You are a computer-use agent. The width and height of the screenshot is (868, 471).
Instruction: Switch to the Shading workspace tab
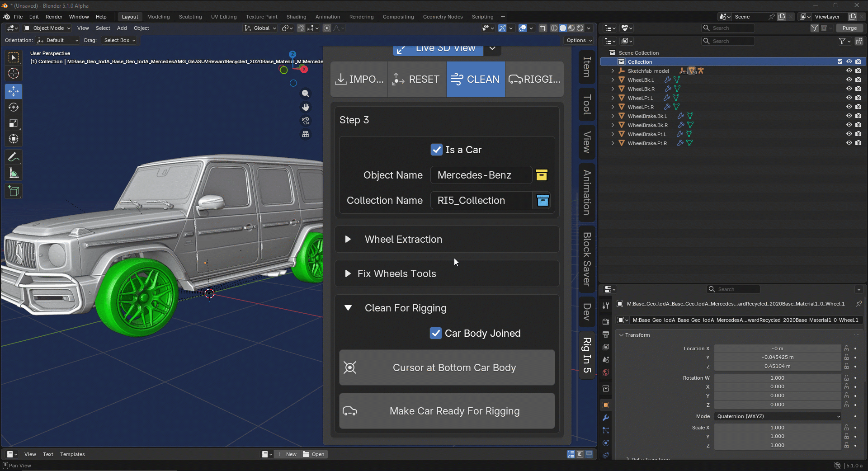tap(296, 17)
